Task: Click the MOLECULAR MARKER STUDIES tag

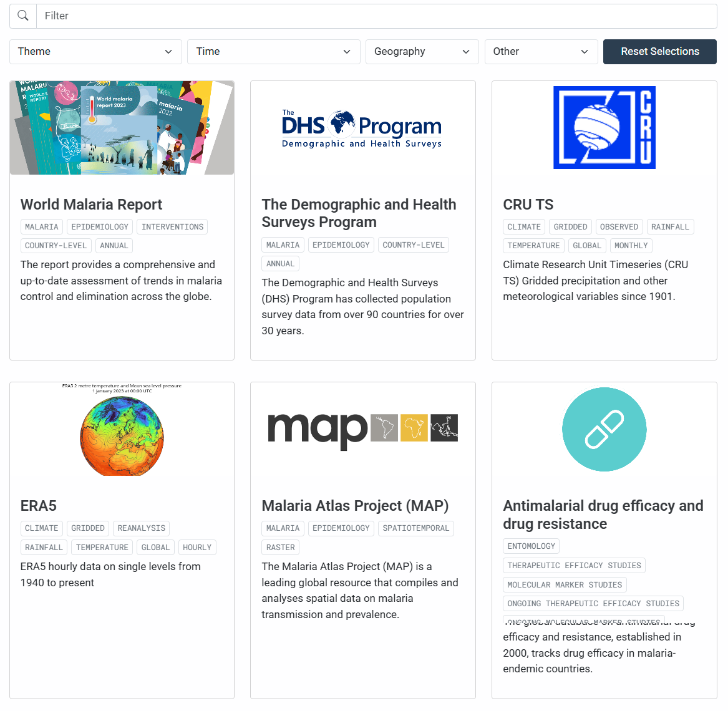Action: click(x=565, y=585)
